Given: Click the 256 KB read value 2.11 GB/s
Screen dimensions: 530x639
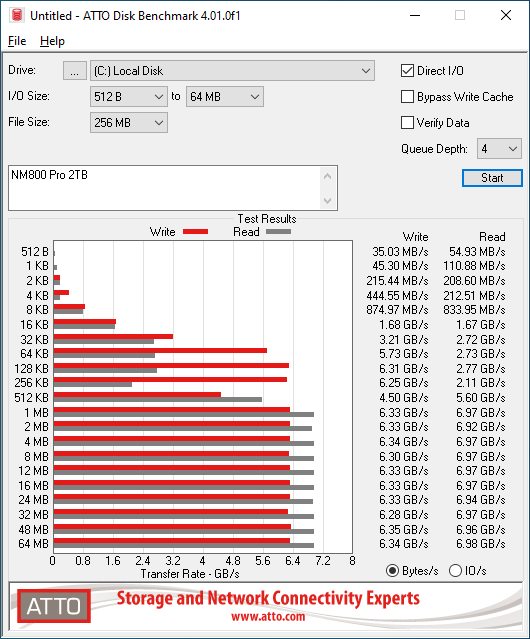Looking at the screenshot, I should tap(481, 383).
